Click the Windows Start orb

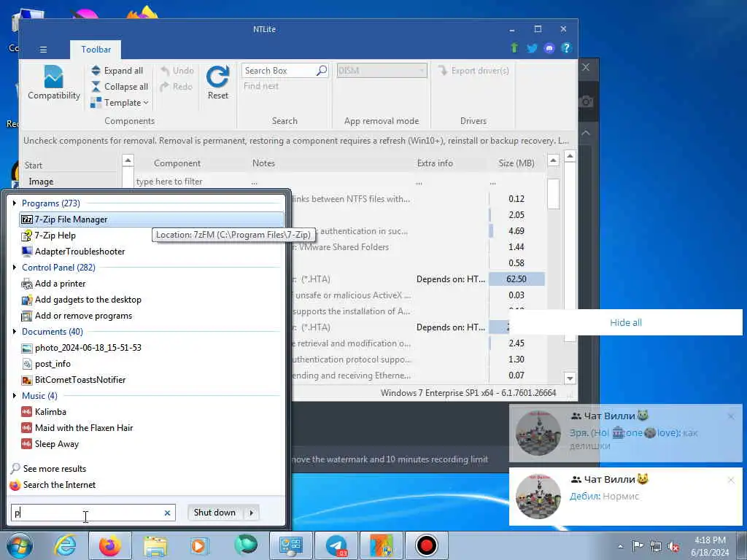coord(20,545)
